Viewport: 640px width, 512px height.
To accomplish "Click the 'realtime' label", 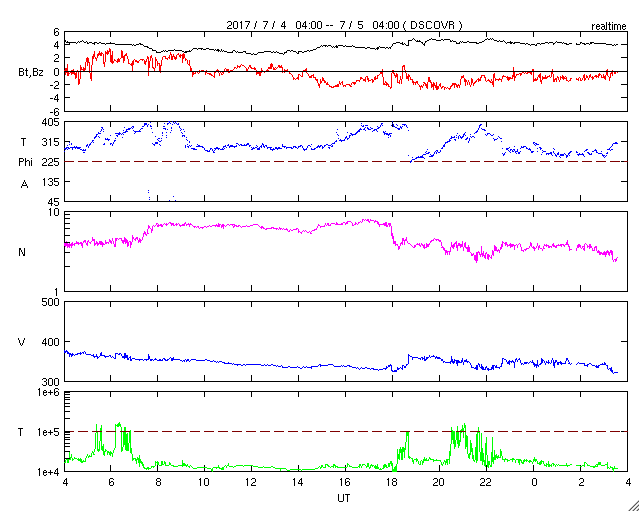I will tap(609, 27).
